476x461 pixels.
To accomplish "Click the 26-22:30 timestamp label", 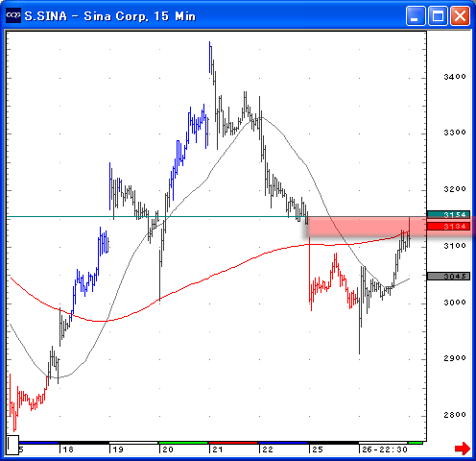I will point(385,449).
